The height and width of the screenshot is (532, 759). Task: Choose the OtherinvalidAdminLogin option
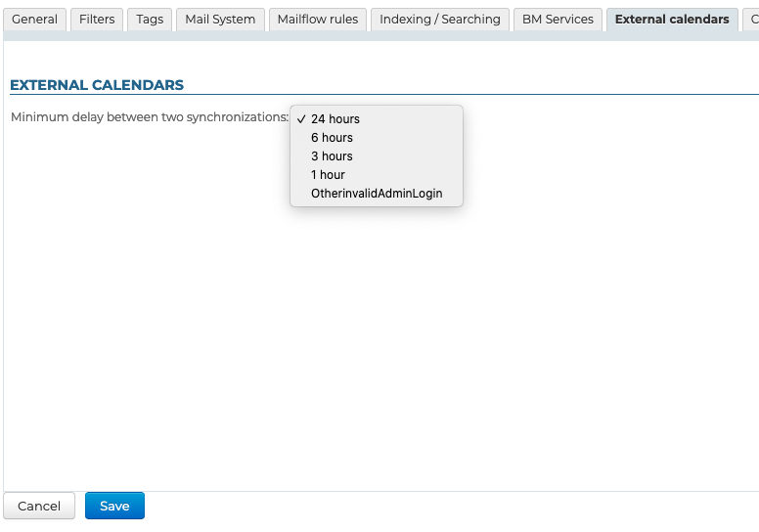377,194
